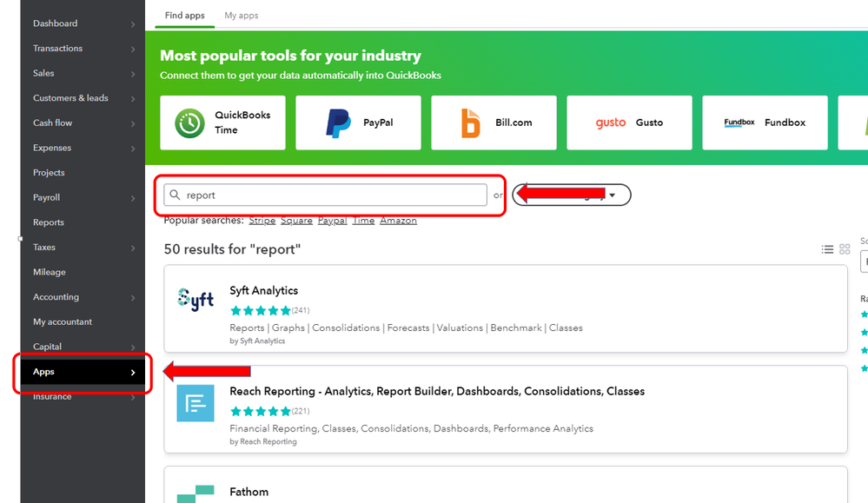Viewport: 868px width, 503px height.
Task: Open the PayPal app tile
Action: 358,122
